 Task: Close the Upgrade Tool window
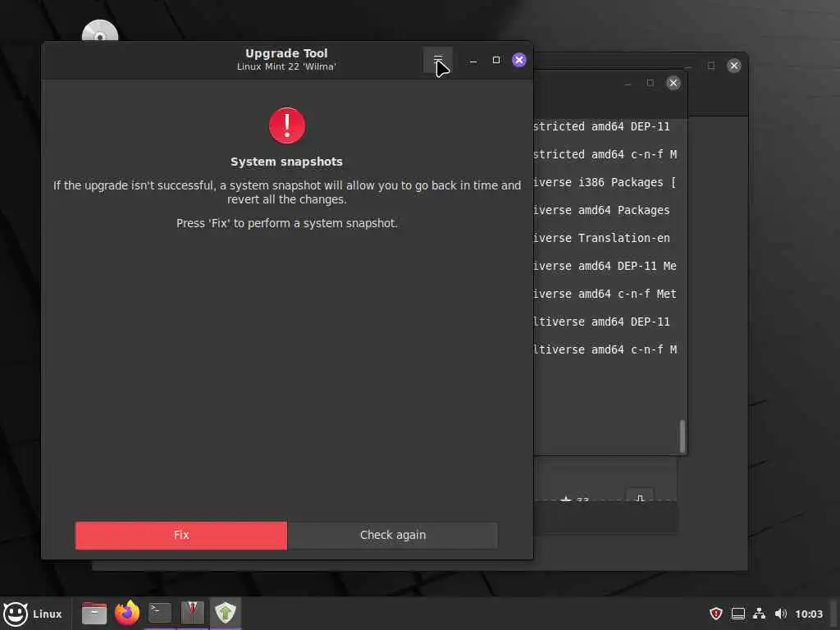pos(519,60)
